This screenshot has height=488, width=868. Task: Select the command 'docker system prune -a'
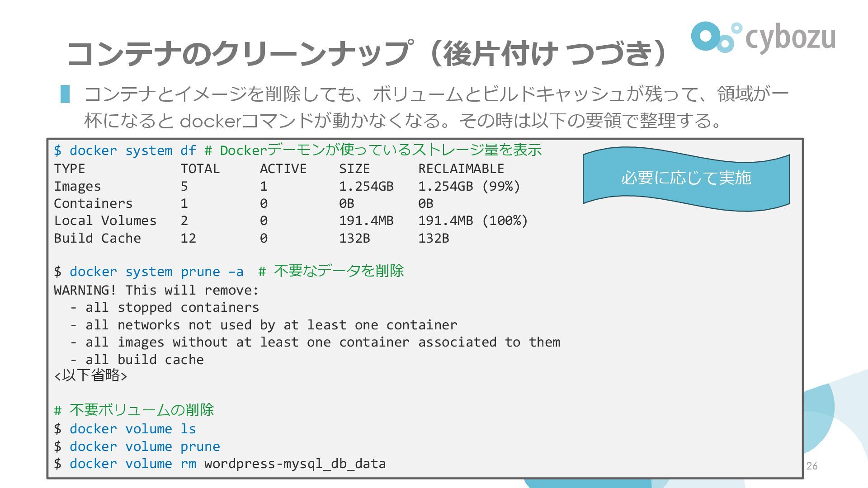tap(156, 272)
